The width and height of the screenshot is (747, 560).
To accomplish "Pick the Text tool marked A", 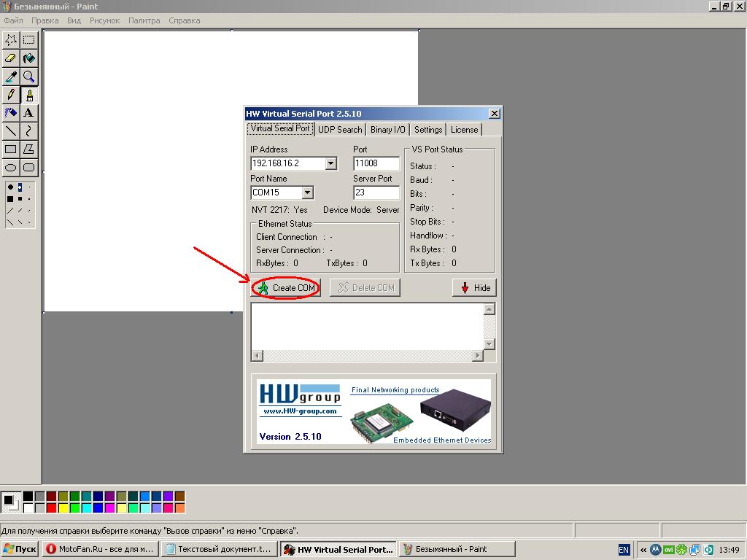I will pos(29,113).
